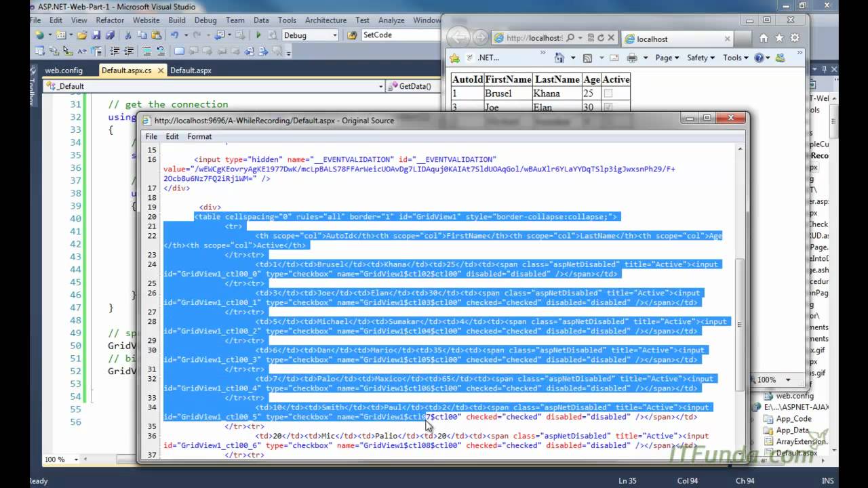This screenshot has width=868, height=488.
Task: Find in Files icon beside SetCode box
Action: (x=351, y=35)
